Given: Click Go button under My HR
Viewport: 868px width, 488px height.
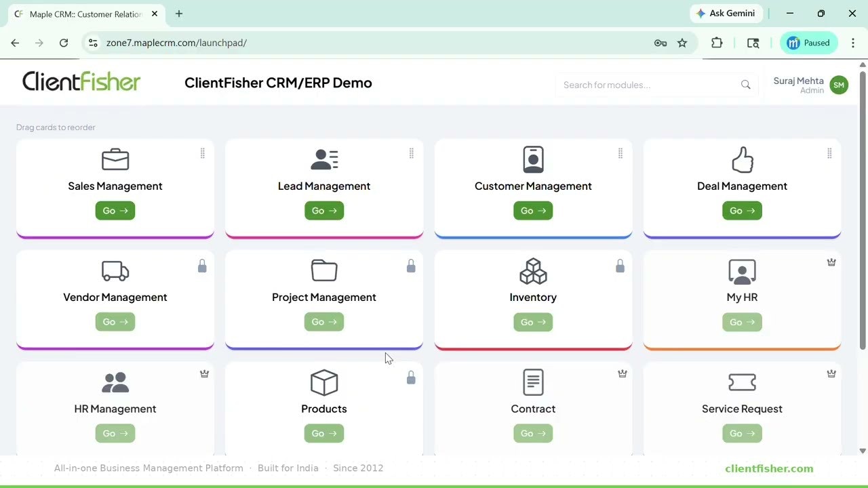Looking at the screenshot, I should pyautogui.click(x=742, y=322).
